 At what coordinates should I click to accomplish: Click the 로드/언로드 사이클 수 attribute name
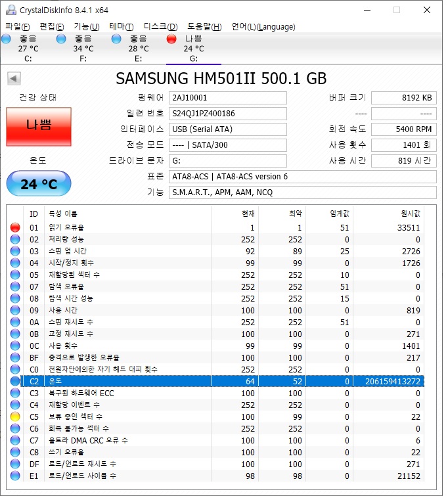82,476
